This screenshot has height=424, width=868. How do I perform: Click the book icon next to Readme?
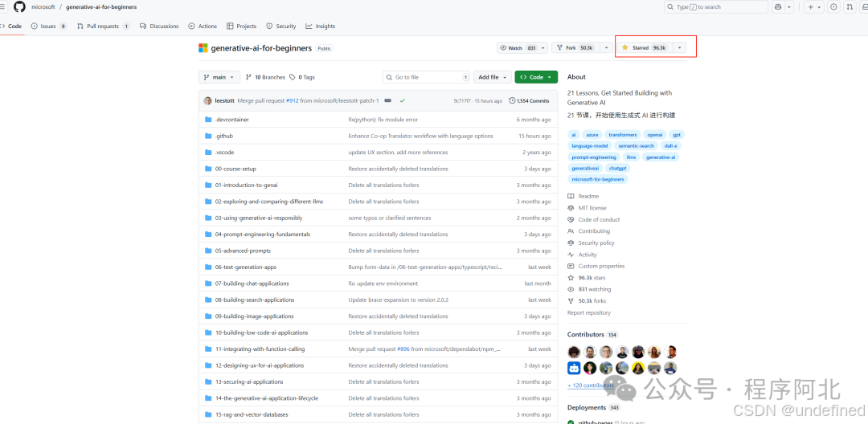[x=571, y=196]
